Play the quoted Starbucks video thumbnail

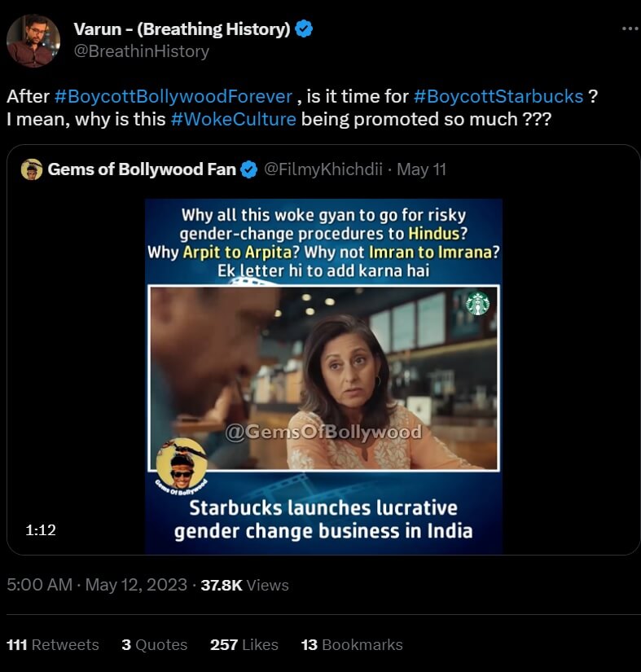[x=323, y=376]
